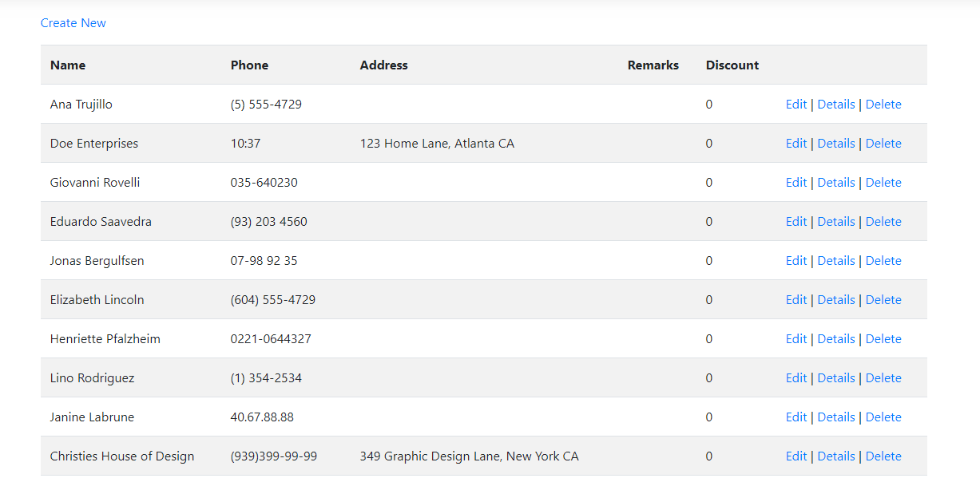Edit the Ana Trujillo record
Viewport: 980px width, 478px height.
click(x=796, y=105)
